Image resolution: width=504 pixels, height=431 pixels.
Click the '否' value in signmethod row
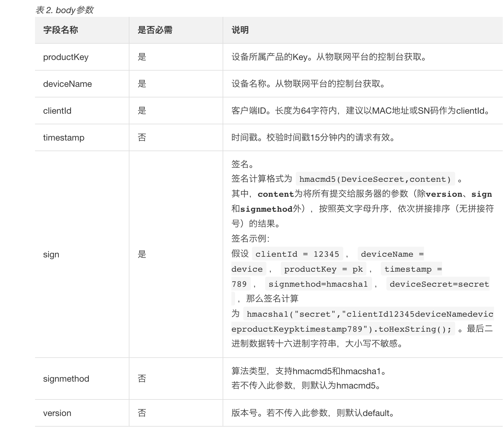(142, 379)
